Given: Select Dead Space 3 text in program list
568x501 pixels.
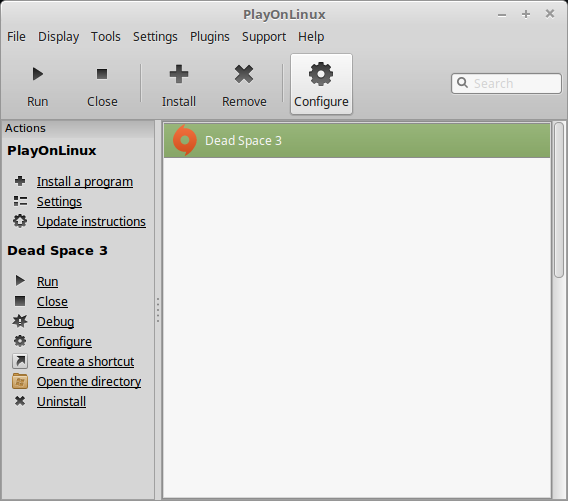Looking at the screenshot, I should pyautogui.click(x=243, y=141).
